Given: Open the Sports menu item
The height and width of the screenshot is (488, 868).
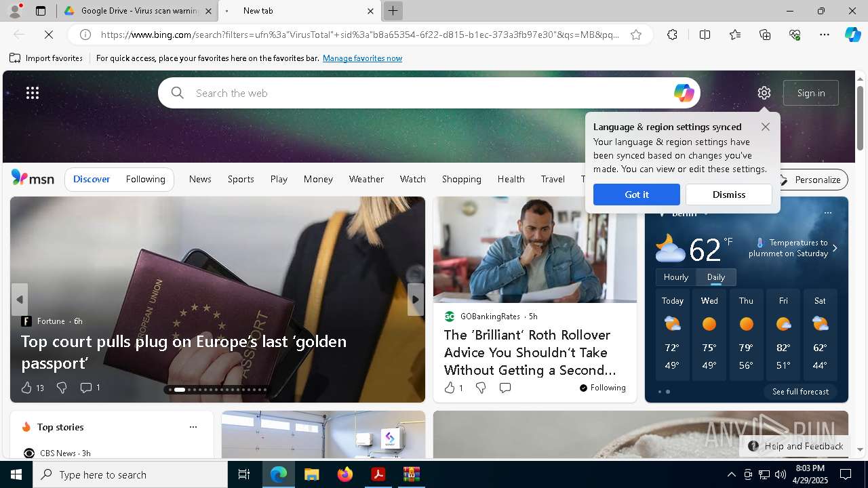Looking at the screenshot, I should [x=241, y=179].
